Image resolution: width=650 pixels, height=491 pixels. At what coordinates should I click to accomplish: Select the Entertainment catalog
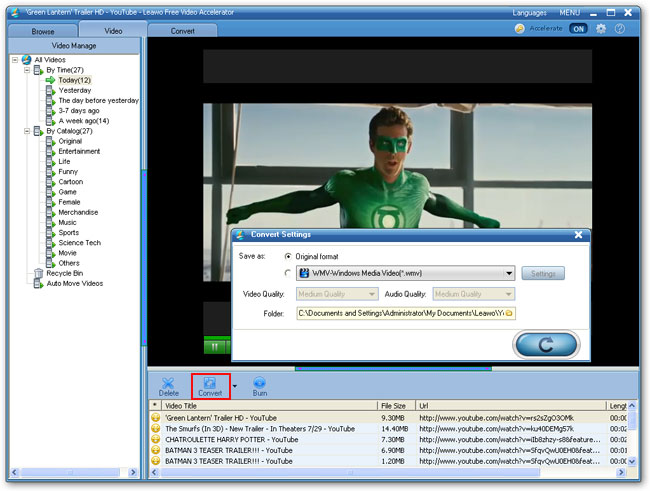coord(79,151)
